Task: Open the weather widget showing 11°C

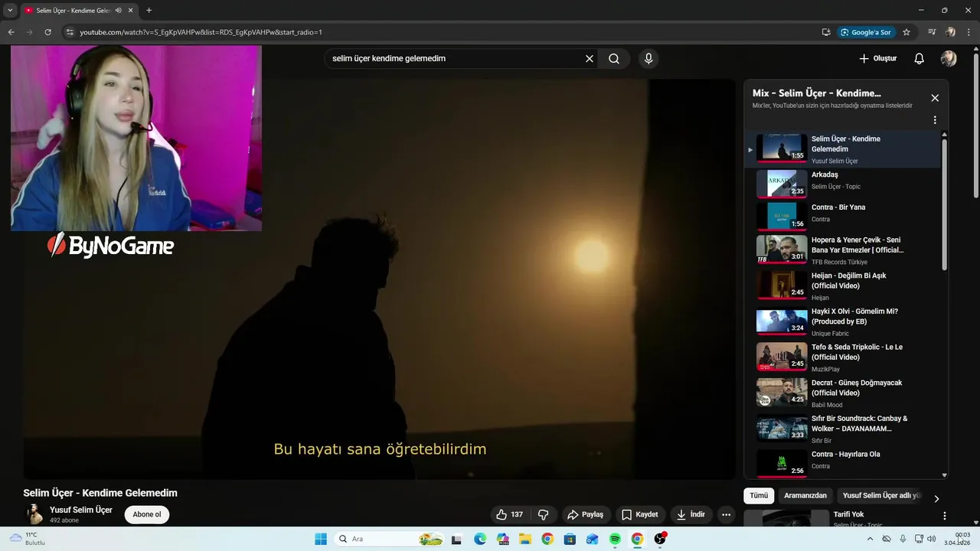Action: [28, 539]
